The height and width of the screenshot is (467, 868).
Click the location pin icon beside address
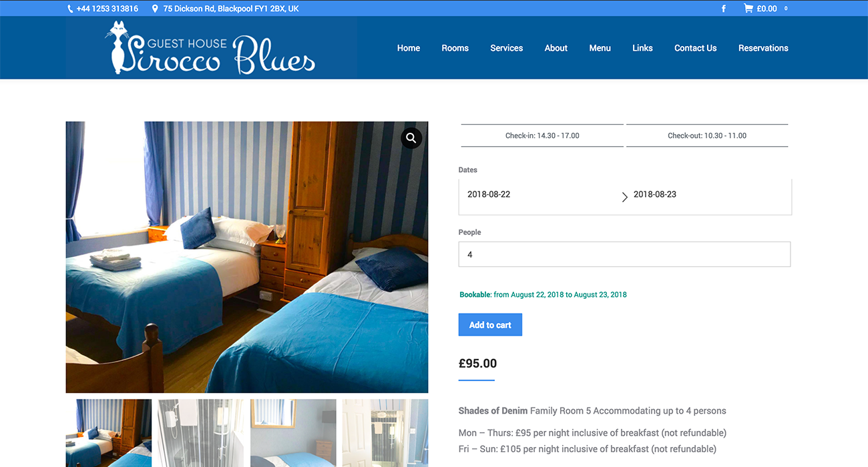[155, 9]
